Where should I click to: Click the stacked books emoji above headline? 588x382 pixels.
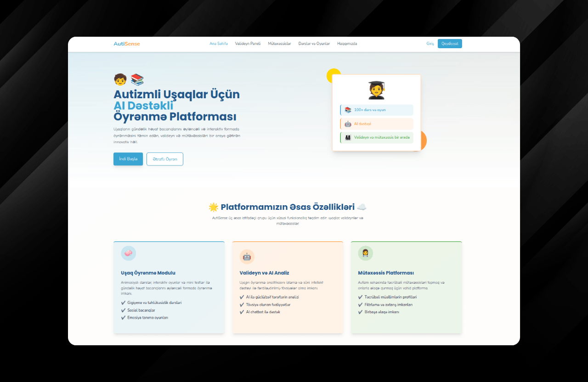point(137,80)
